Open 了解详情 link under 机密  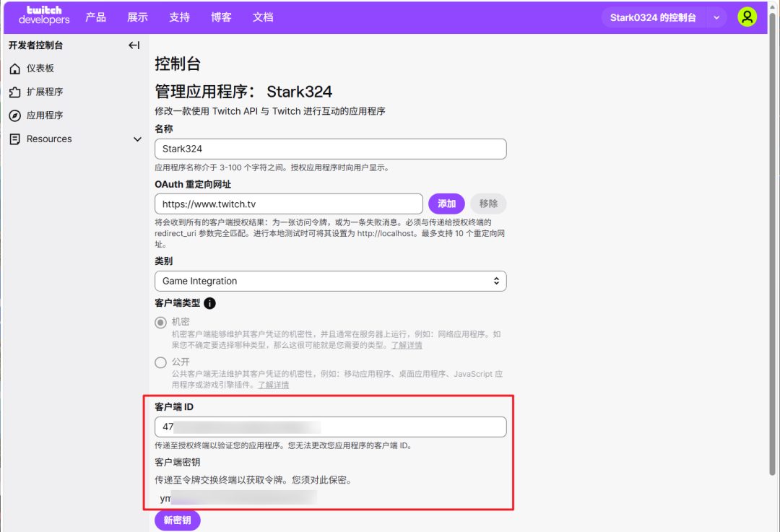[407, 345]
